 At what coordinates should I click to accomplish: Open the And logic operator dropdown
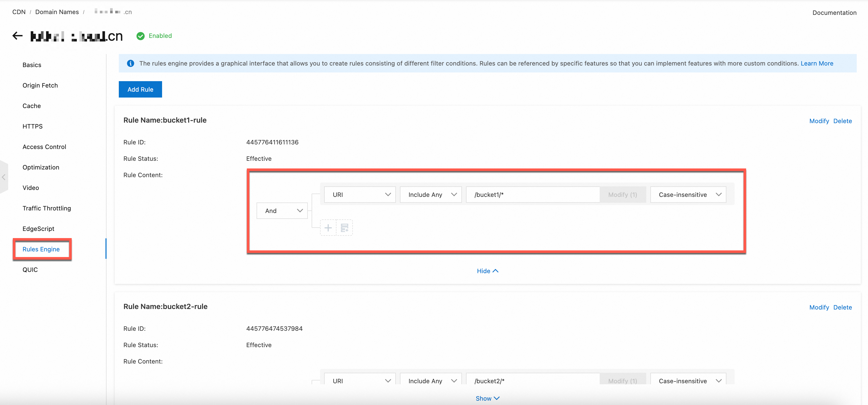point(282,211)
